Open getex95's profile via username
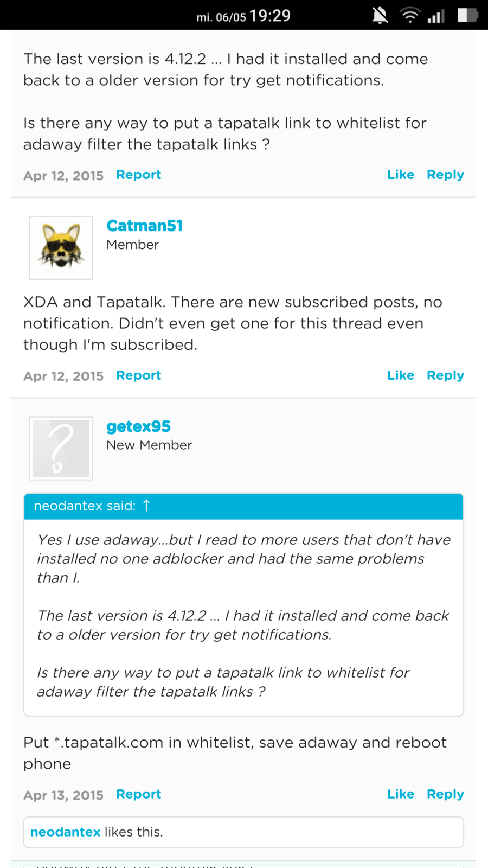Screen dimensions: 488x868 [x=138, y=426]
